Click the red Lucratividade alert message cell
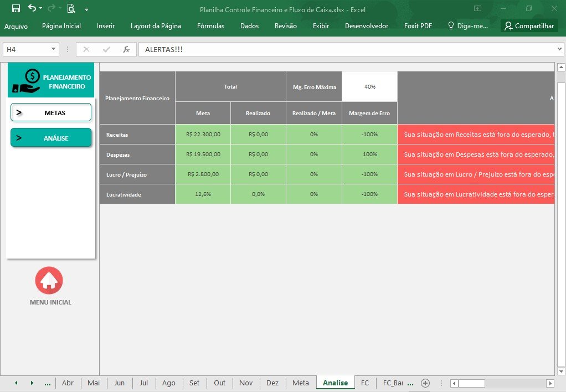566x392 pixels. pos(476,194)
